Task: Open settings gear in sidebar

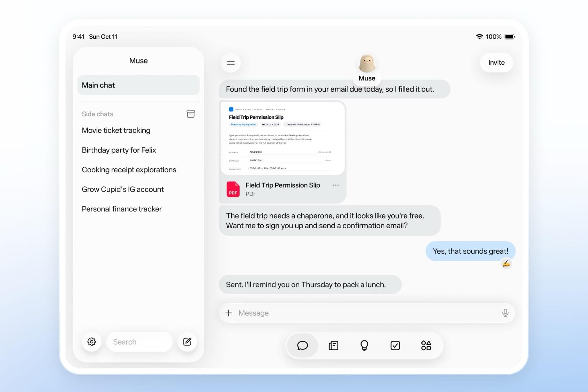Action: point(92,342)
